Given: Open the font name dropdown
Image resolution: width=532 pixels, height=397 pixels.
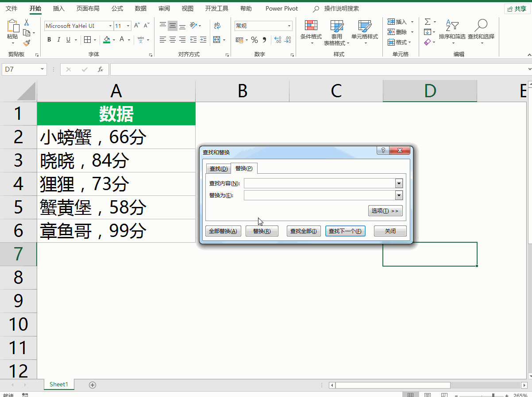Looking at the screenshot, I should pos(110,26).
